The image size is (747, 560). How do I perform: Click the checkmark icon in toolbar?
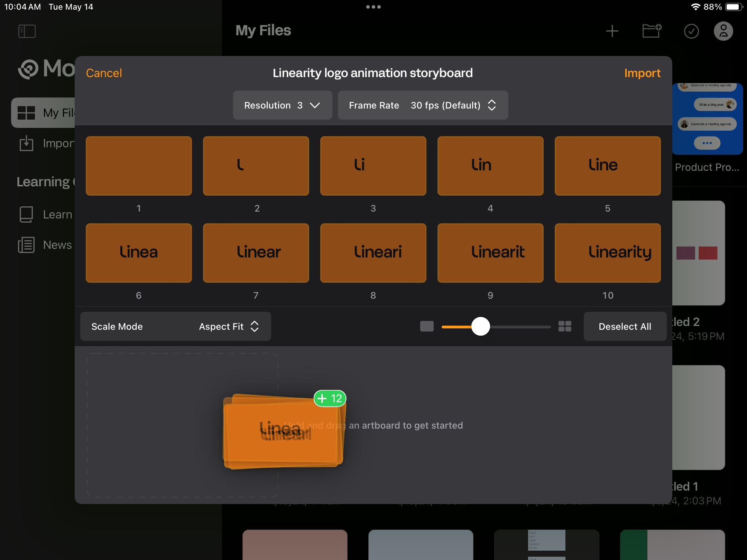click(691, 30)
